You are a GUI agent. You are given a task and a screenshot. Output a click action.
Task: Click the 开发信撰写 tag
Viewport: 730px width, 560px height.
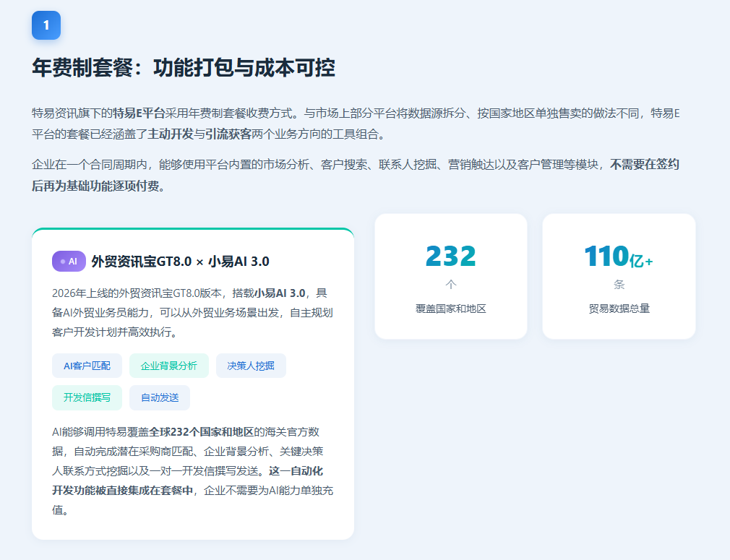point(87,397)
